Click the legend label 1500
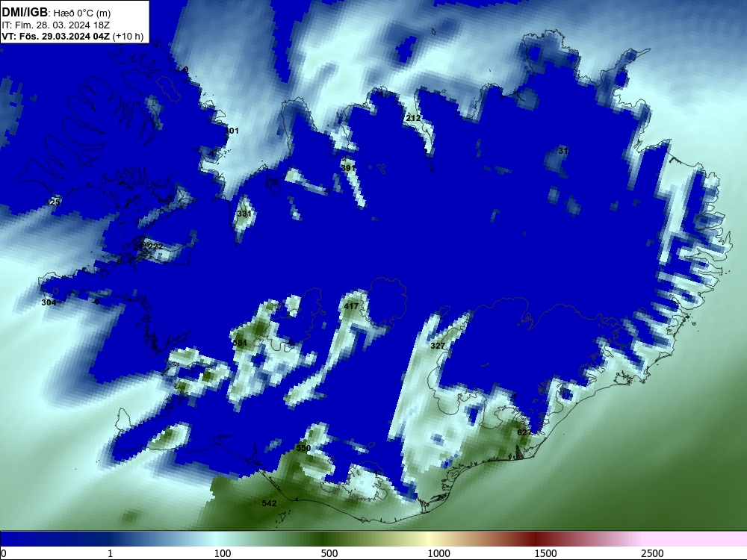Screen dimensions: 747x560 click(x=545, y=553)
